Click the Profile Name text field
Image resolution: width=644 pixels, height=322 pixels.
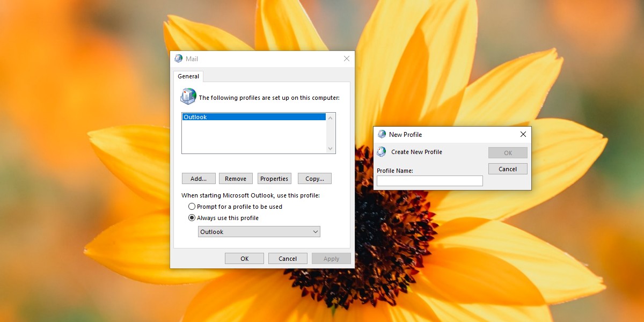430,181
